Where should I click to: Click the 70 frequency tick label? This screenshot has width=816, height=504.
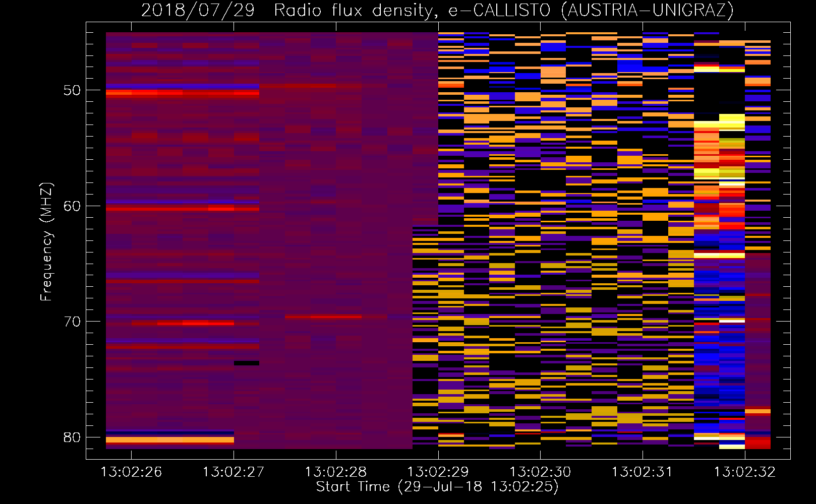tap(72, 321)
